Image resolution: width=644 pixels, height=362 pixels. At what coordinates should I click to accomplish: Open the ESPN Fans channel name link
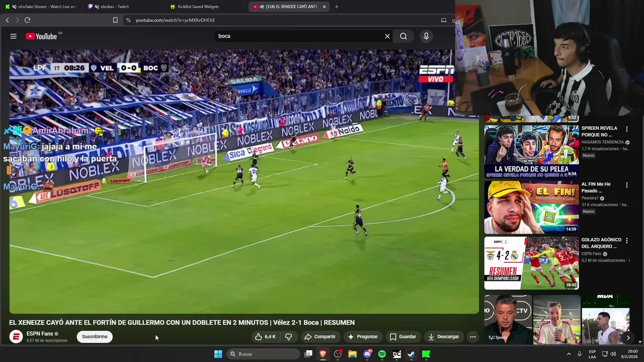(x=40, y=333)
